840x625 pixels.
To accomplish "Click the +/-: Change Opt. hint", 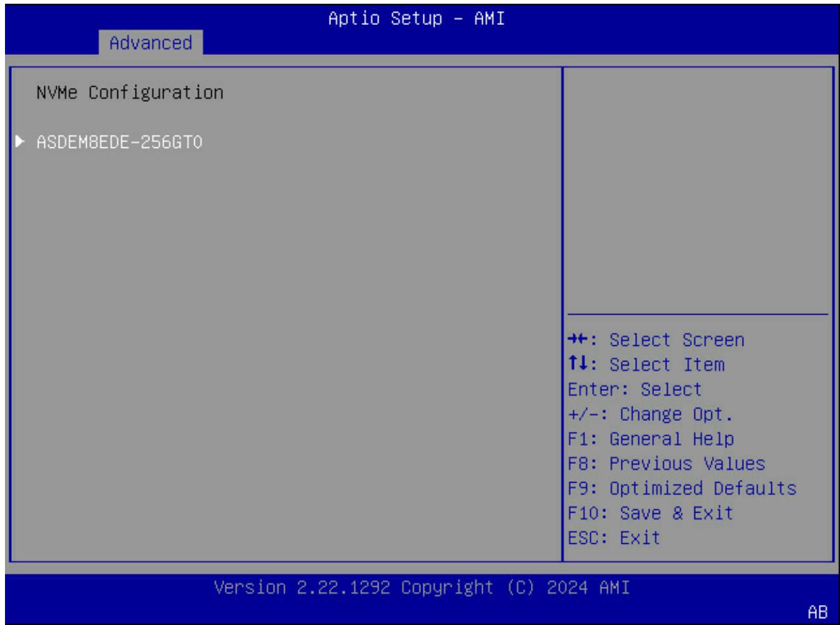I will [650, 415].
